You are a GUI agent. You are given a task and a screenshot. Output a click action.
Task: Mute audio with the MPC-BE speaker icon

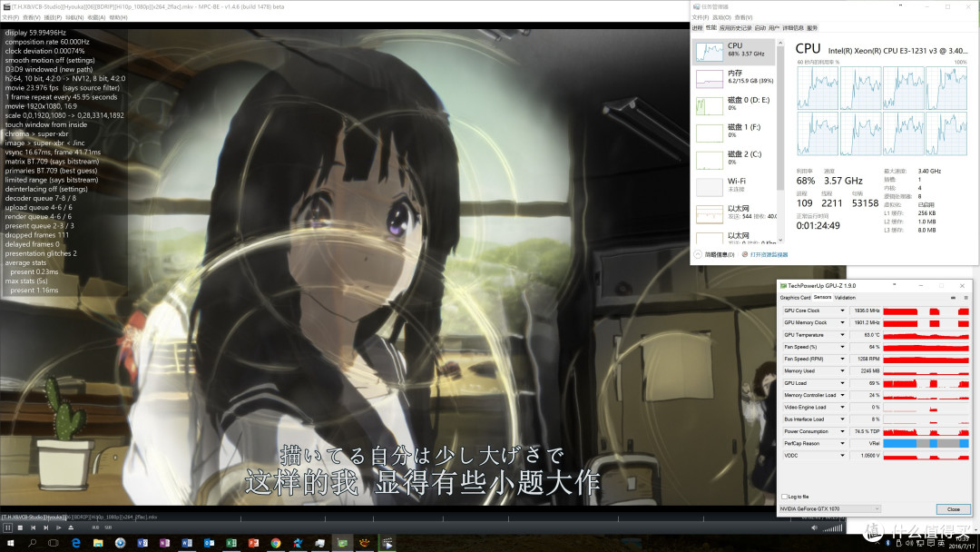pos(814,527)
